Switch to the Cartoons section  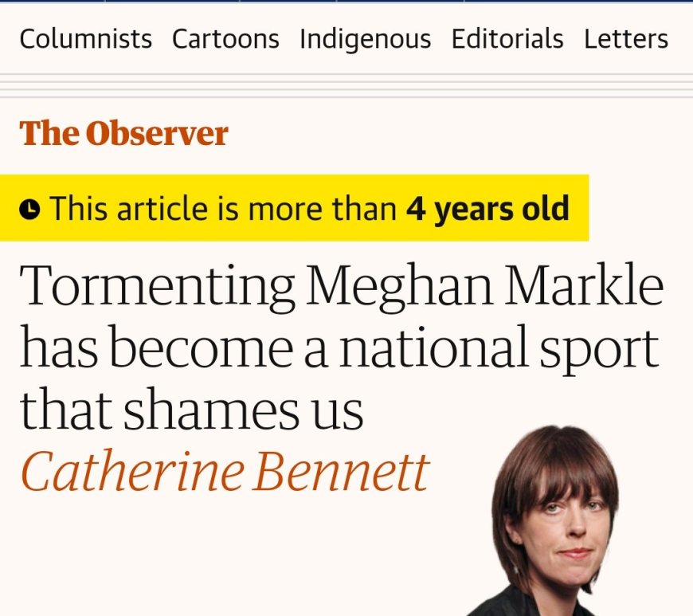(225, 39)
